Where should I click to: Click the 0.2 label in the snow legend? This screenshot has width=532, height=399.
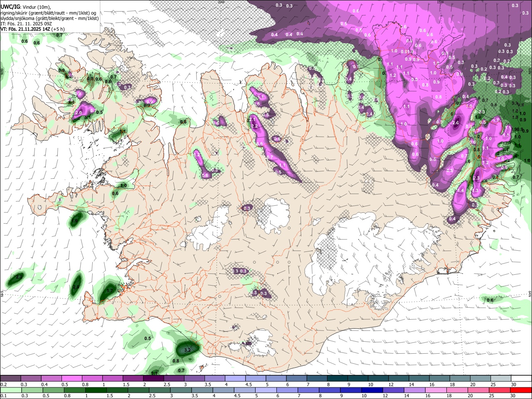click(4, 384)
